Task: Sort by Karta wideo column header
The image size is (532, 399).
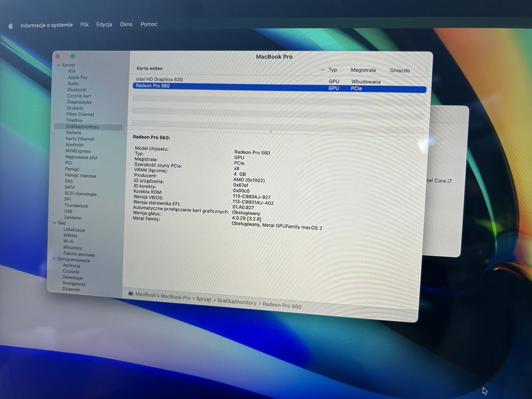Action: 149,68
